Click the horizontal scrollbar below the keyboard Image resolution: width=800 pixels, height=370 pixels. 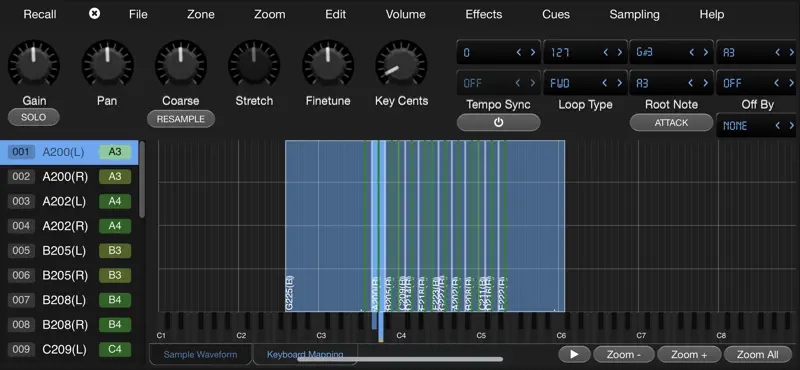pyautogui.click(x=400, y=359)
